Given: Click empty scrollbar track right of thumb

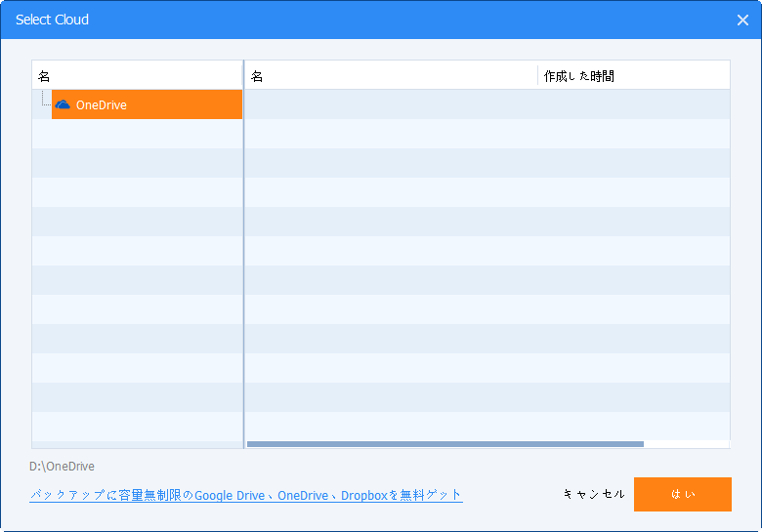Looking at the screenshot, I should (686, 444).
